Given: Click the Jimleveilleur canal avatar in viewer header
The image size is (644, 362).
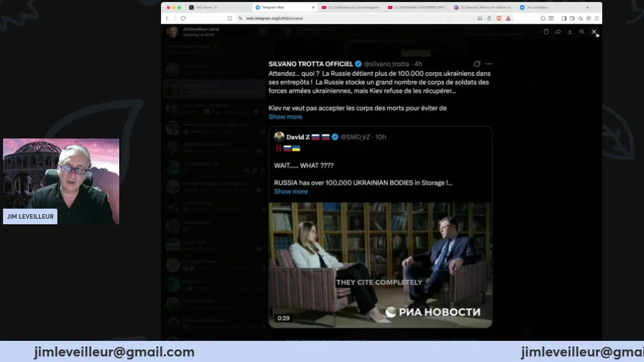Looking at the screenshot, I should click(173, 32).
